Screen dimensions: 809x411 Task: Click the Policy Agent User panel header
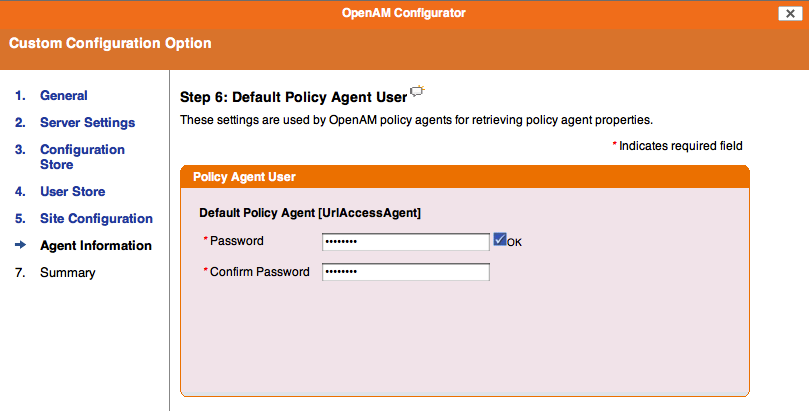click(x=464, y=177)
